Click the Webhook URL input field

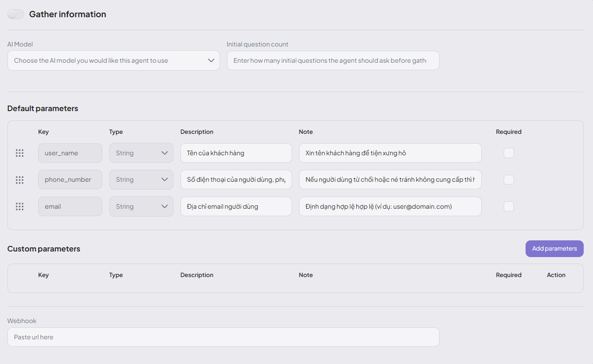point(223,337)
